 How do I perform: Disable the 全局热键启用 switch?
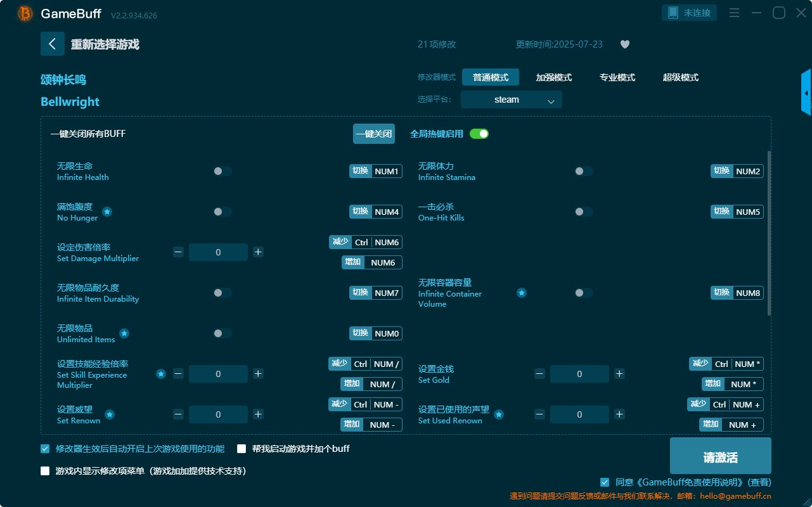click(x=479, y=134)
